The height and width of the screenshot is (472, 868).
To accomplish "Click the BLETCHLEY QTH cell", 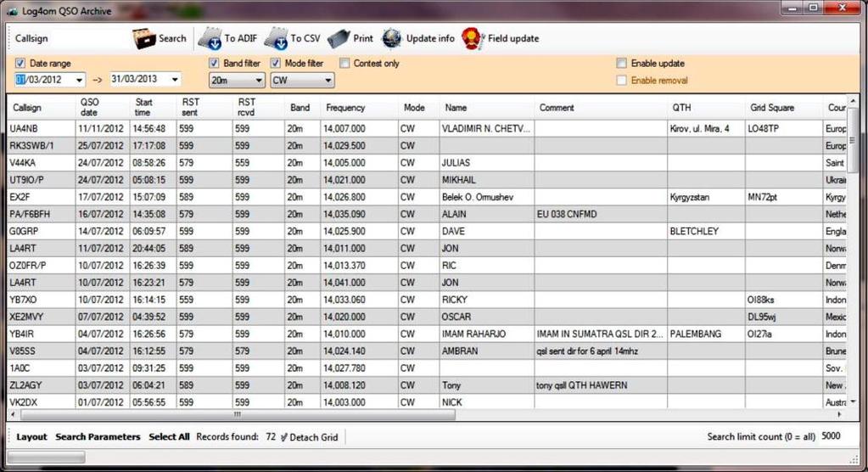I will (706, 231).
